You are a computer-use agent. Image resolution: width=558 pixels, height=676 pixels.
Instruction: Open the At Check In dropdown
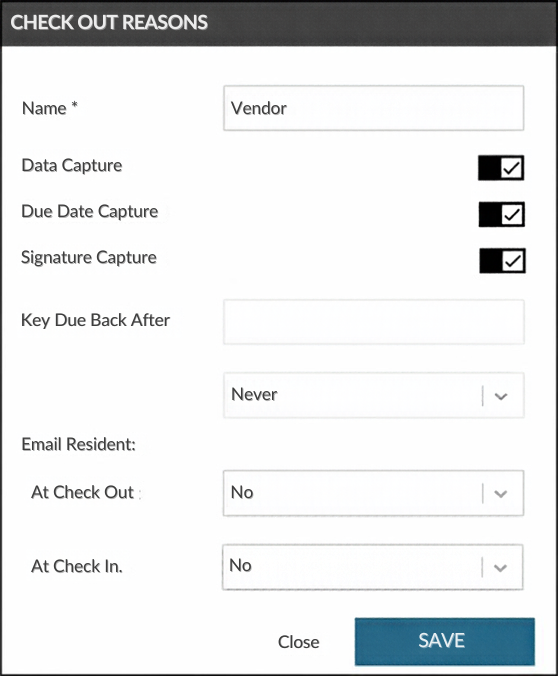(373, 567)
